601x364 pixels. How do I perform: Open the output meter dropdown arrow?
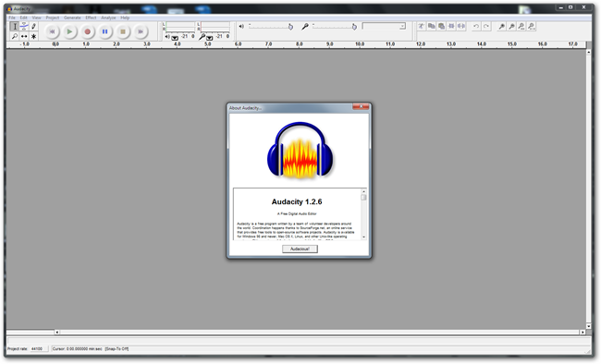point(175,38)
